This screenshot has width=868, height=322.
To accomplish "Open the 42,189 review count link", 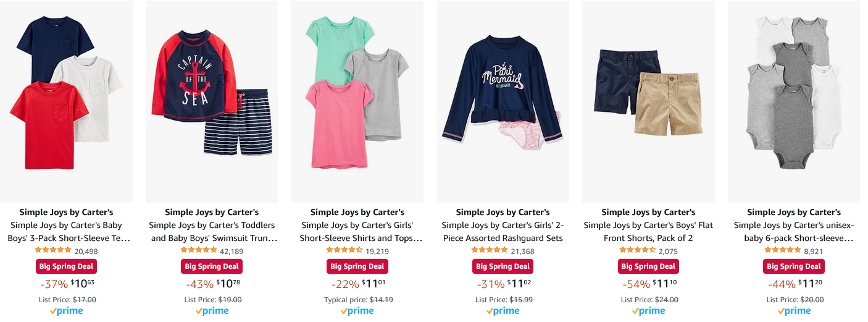I will pyautogui.click(x=231, y=251).
